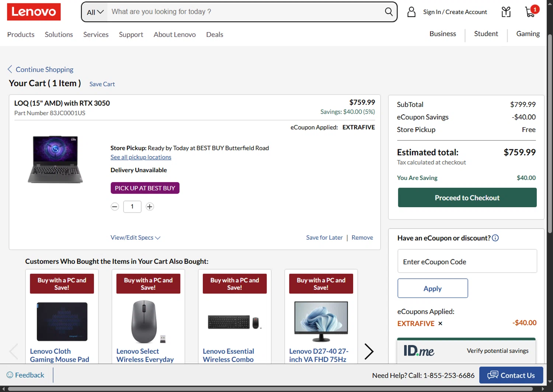Click the eCoupon info icon
The width and height of the screenshot is (553, 392).
click(495, 238)
